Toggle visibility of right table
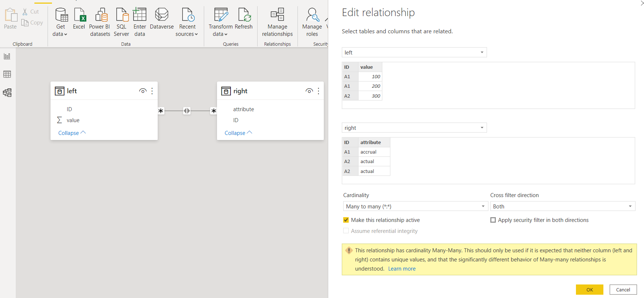This screenshot has width=644, height=298. [x=309, y=91]
